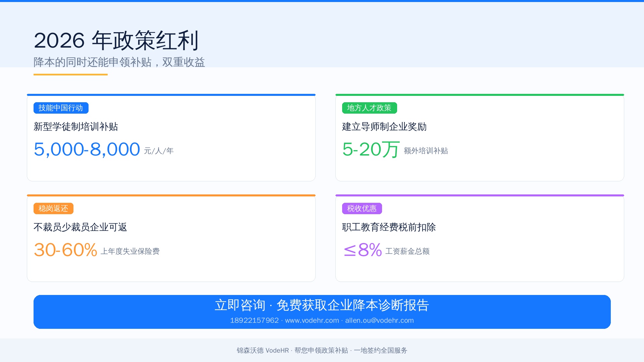The width and height of the screenshot is (644, 362).
Task: Click heading 新型学徒制培训补贴
Action: [76, 127]
